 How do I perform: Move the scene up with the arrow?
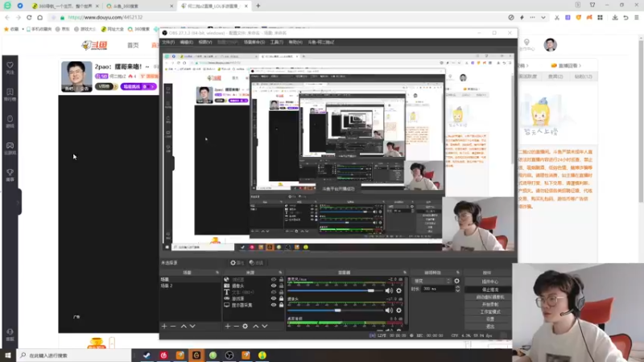pyautogui.click(x=184, y=327)
